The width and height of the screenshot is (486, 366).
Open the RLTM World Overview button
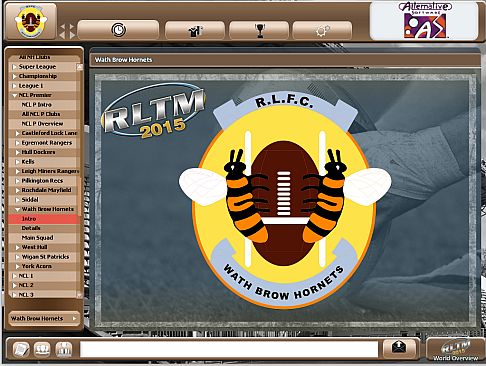(x=455, y=350)
